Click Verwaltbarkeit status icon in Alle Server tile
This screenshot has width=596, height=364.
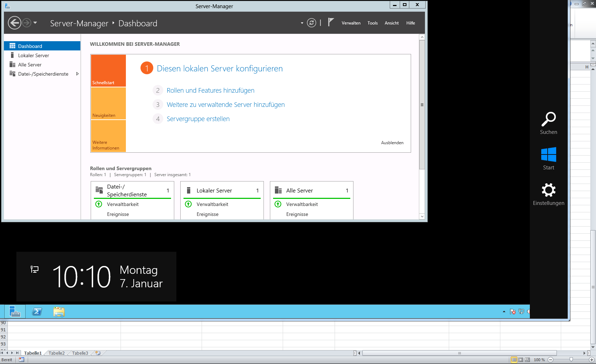pyautogui.click(x=278, y=204)
